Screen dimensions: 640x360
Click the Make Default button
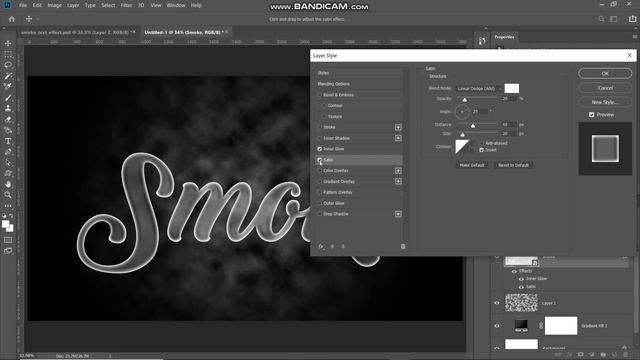click(x=472, y=165)
